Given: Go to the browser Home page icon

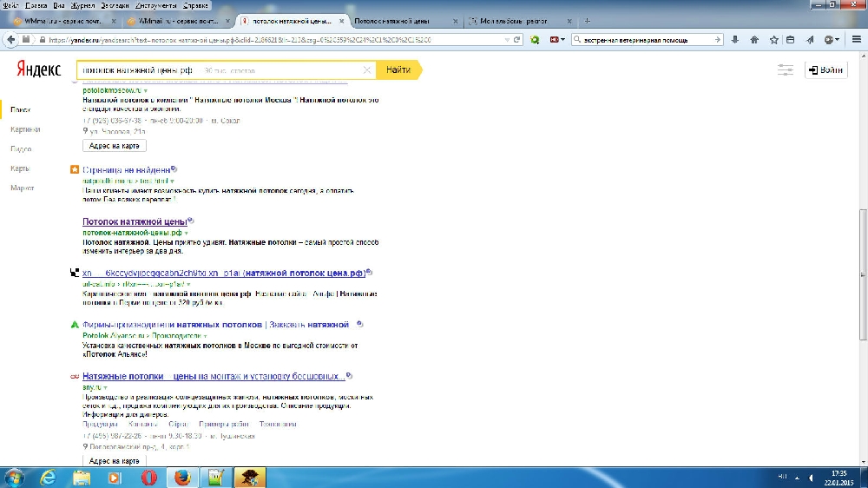Looking at the screenshot, I should [x=754, y=40].
